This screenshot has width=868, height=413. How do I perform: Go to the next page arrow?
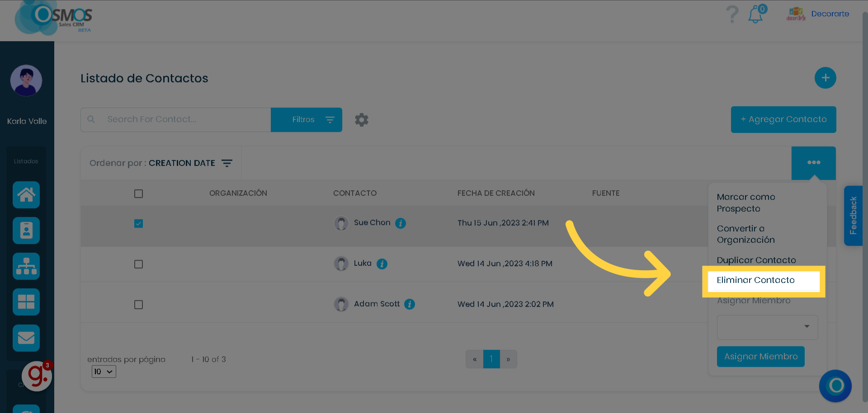pos(508,359)
